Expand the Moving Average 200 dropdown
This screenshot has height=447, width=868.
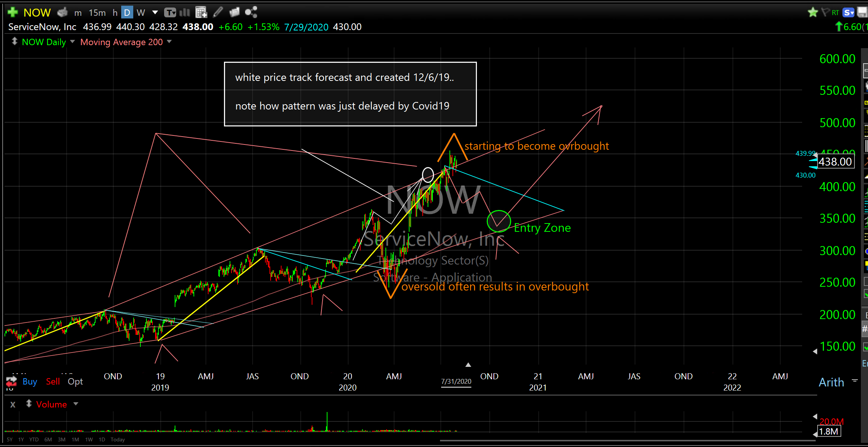169,41
